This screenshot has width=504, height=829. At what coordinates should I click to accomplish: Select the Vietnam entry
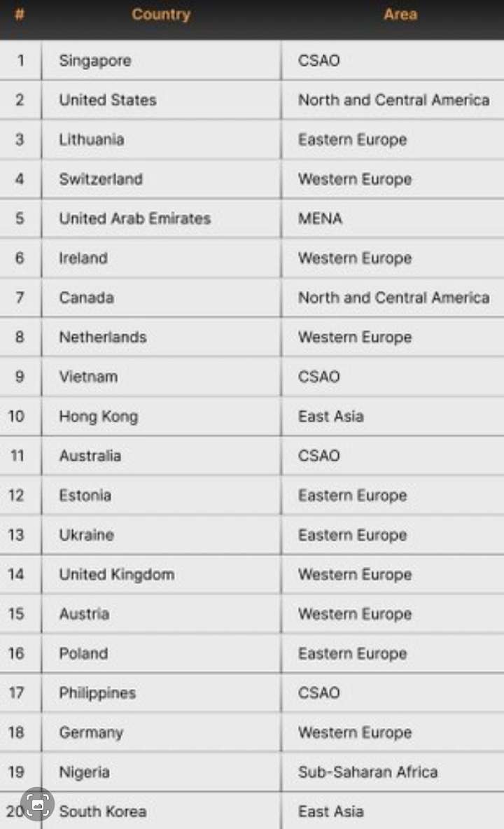click(x=88, y=377)
